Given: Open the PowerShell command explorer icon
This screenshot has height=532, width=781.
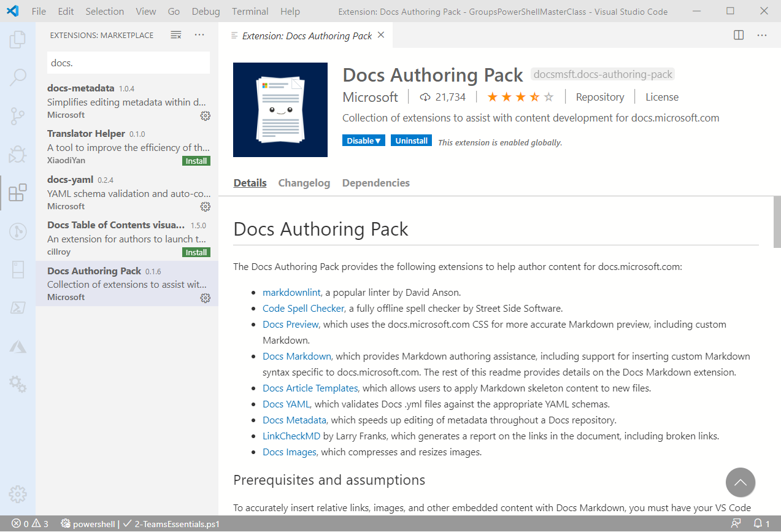Looking at the screenshot, I should [18, 308].
